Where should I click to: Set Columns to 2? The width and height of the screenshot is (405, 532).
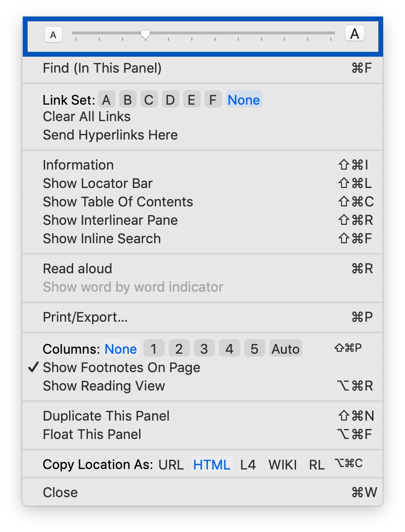click(179, 348)
